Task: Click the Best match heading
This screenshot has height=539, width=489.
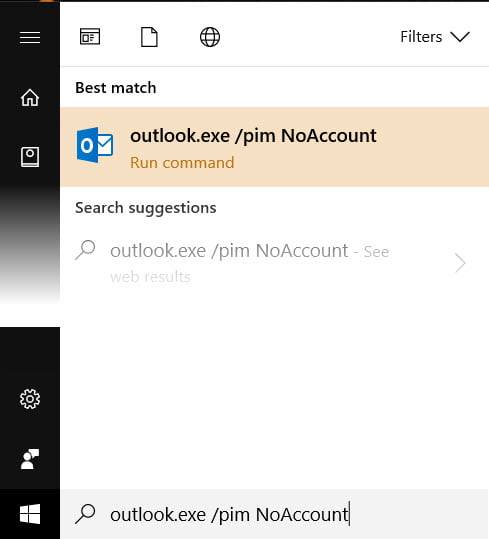Action: tap(116, 88)
